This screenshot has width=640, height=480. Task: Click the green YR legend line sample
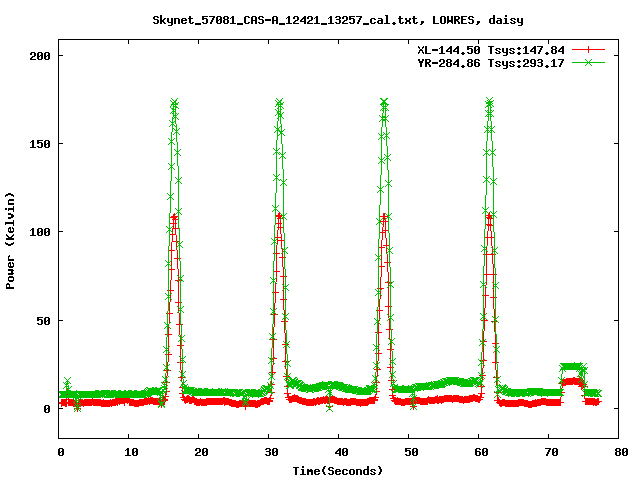[x=588, y=62]
